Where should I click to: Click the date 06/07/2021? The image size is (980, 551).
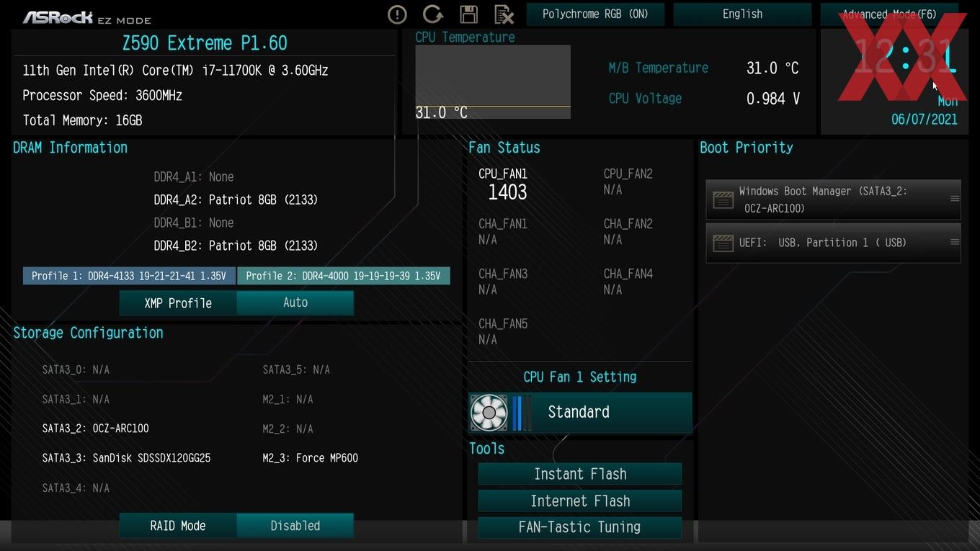pyautogui.click(x=925, y=120)
